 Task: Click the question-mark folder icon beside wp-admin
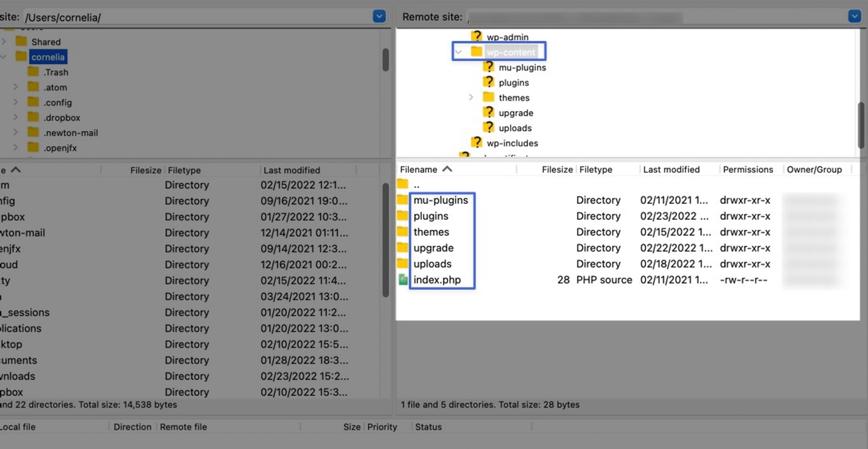pos(476,37)
